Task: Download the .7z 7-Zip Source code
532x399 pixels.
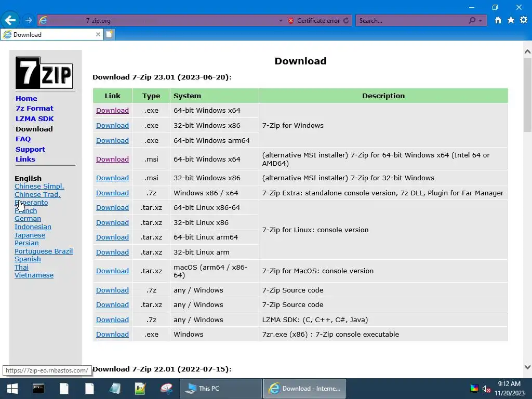Action: [112, 290]
